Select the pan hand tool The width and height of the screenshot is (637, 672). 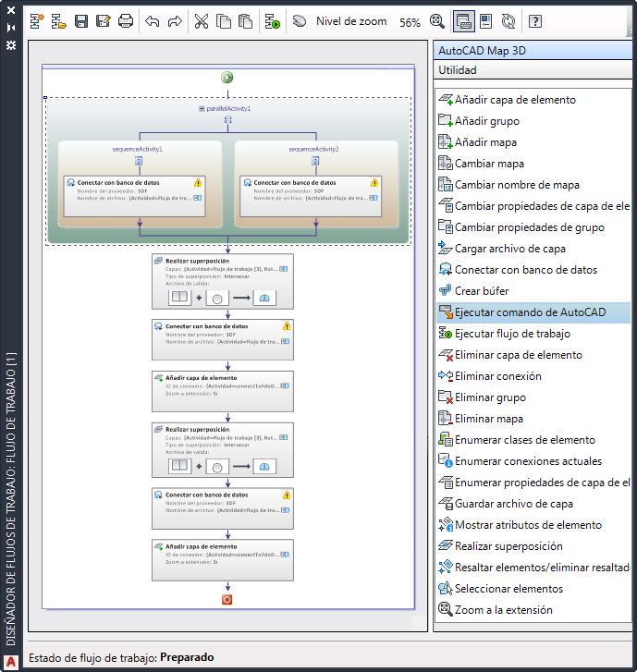pos(300,21)
